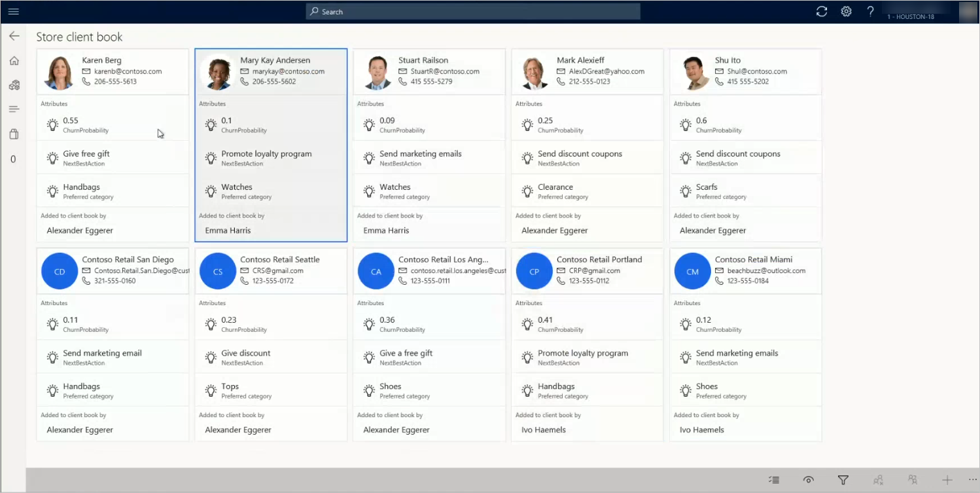
Task: Select the Home icon in the sidebar
Action: [14, 60]
